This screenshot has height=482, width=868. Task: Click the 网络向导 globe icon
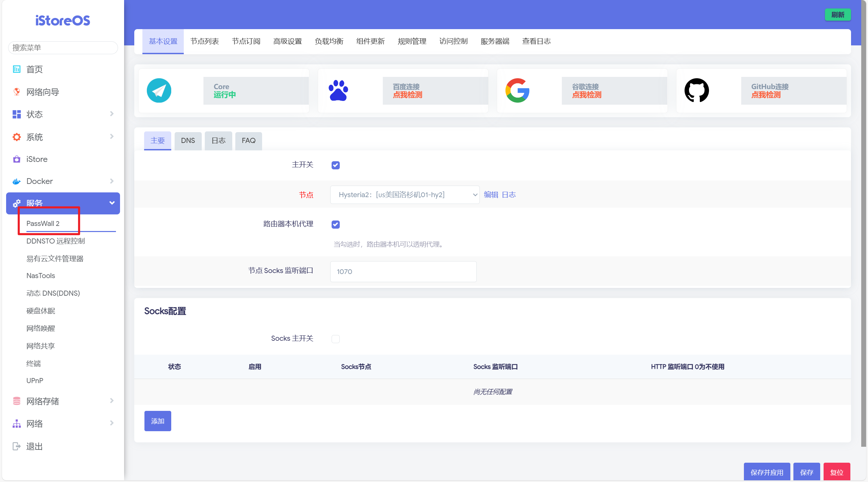pyautogui.click(x=17, y=92)
